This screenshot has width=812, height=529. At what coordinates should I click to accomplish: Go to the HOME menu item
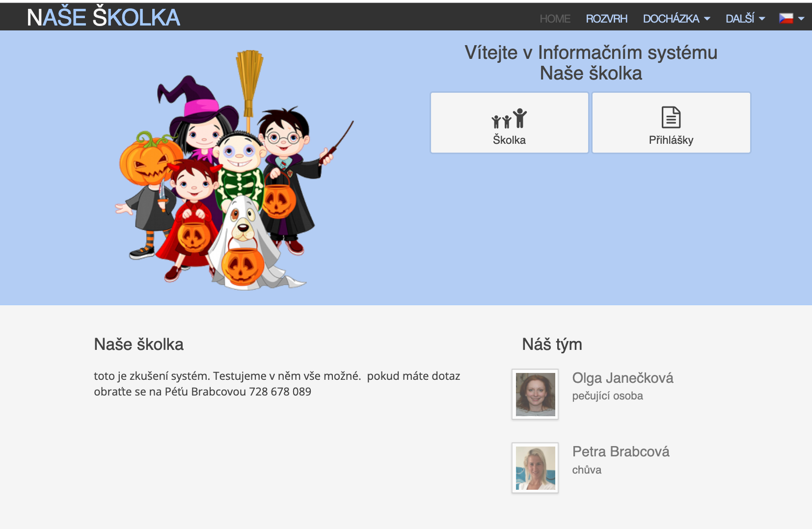555,19
